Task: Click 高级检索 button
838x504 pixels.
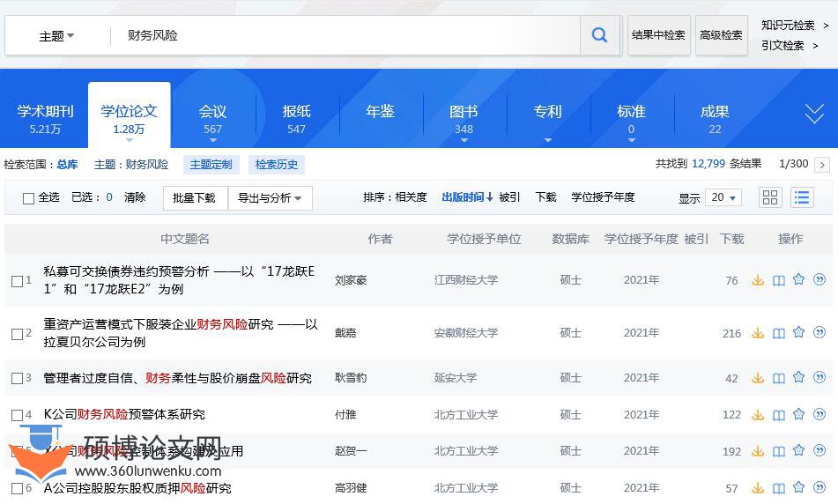Action: coord(721,35)
